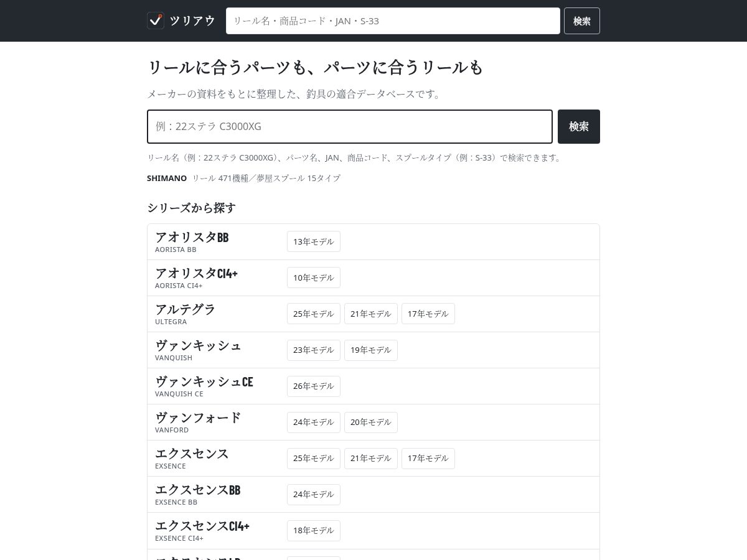This screenshot has height=560, width=747.
Task: Open エクスセンスBB 24年モデル
Action: pyautogui.click(x=314, y=494)
